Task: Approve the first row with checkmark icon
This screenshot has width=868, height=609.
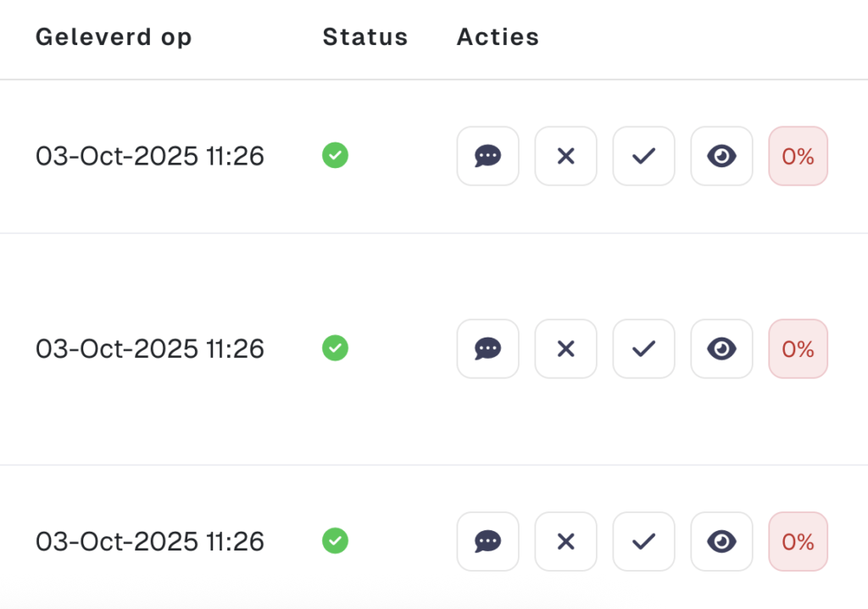Action: point(643,156)
